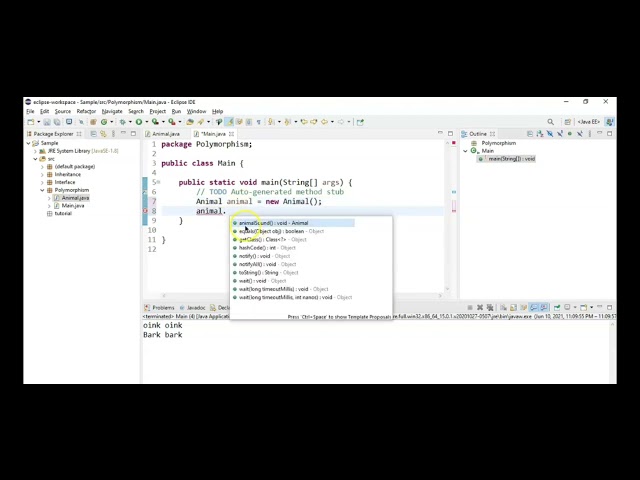
Task: Collapse the src folder node
Action: pos(36,159)
